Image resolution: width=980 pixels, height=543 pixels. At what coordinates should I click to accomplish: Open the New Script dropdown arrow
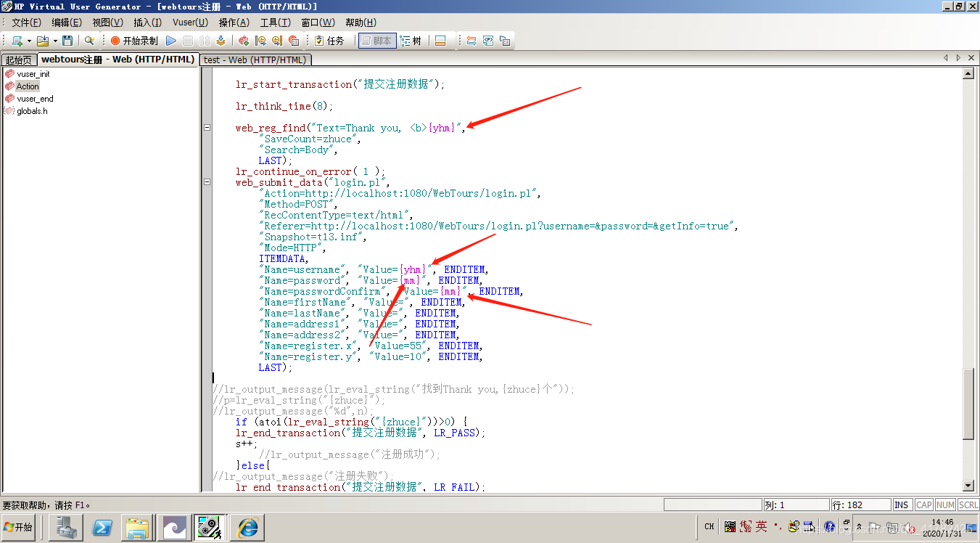pyautogui.click(x=29, y=41)
